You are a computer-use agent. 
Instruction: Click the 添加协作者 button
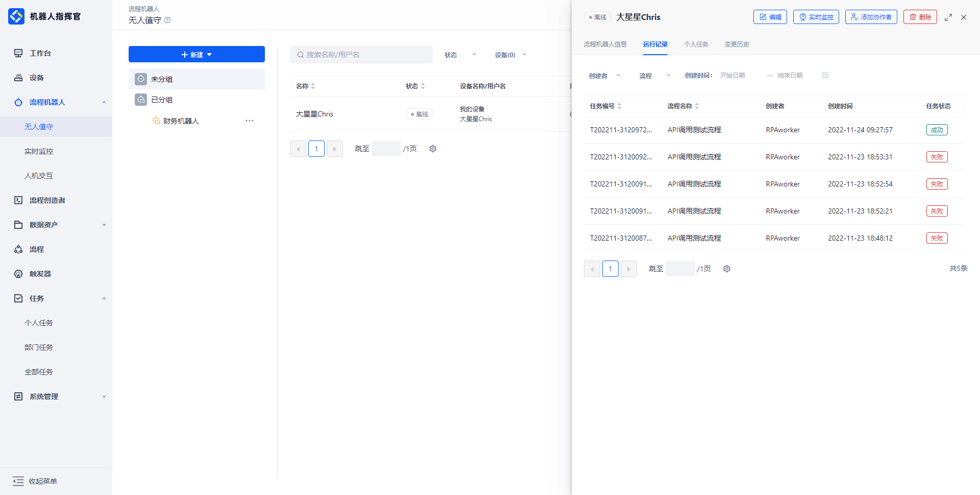tap(871, 17)
